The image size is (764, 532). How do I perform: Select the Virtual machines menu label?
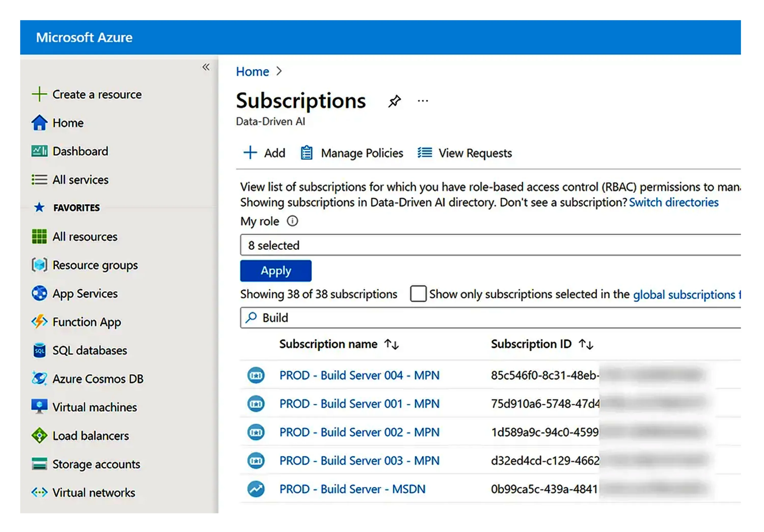[95, 407]
